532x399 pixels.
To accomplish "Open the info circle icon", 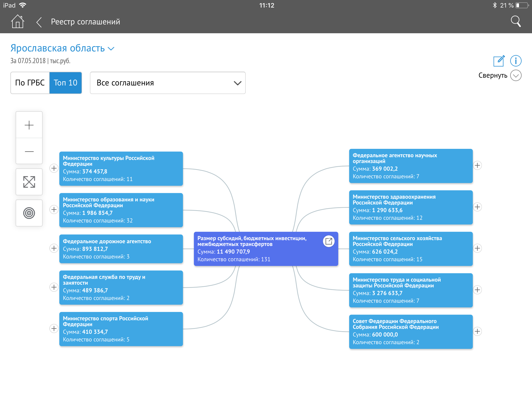I will point(516,61).
